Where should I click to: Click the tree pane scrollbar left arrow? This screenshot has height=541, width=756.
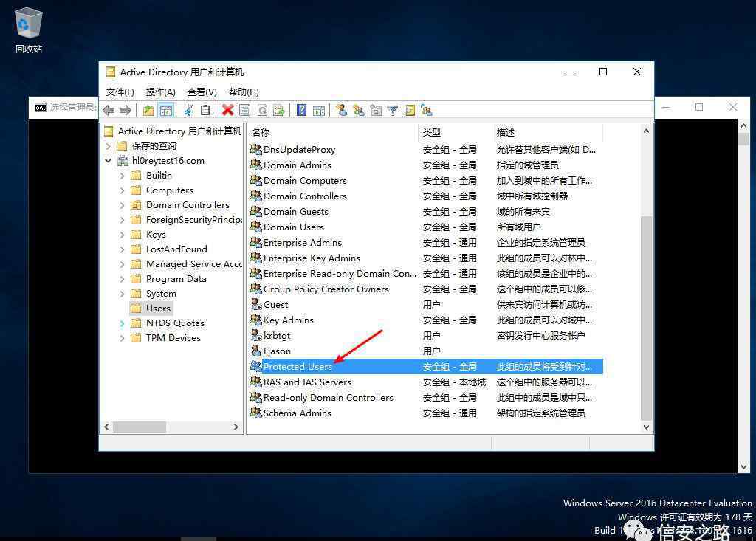click(106, 427)
